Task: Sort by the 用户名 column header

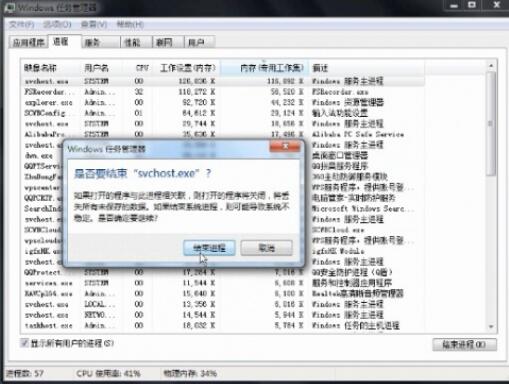Action: tap(101, 68)
